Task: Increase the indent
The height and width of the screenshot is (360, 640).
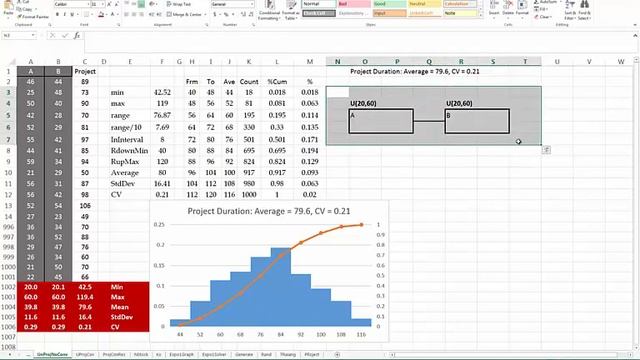Action: [x=158, y=15]
